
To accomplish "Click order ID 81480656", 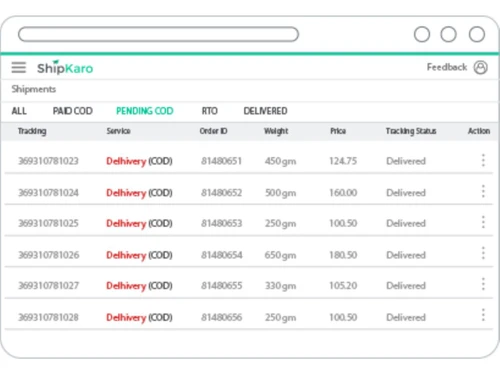I will click(221, 317).
